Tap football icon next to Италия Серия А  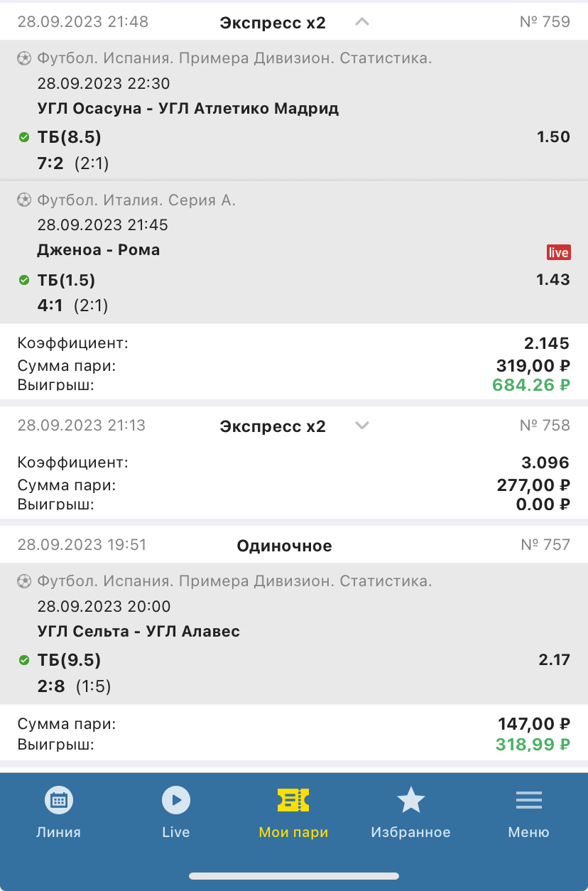coord(24,200)
